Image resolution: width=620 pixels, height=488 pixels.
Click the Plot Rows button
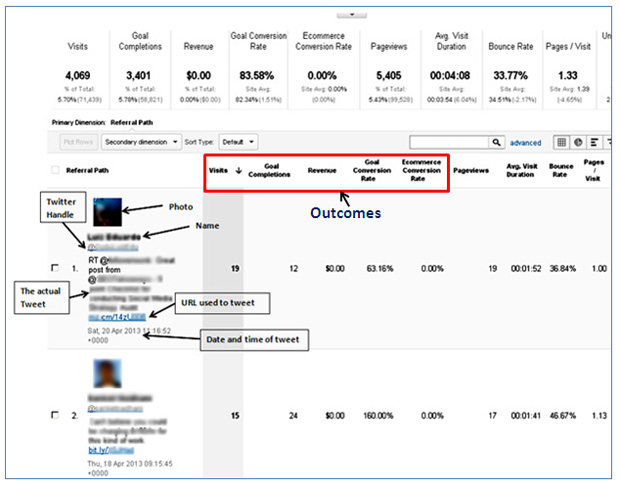pos(78,142)
